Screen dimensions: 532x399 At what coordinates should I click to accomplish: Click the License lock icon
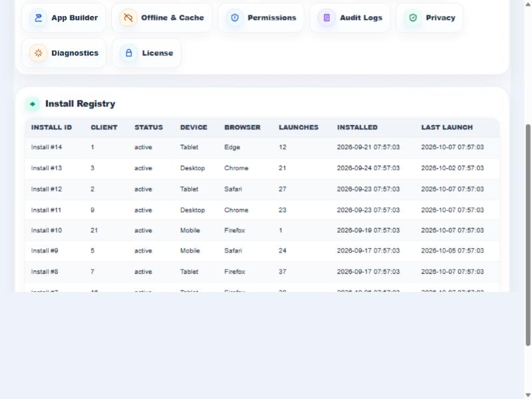click(x=129, y=53)
